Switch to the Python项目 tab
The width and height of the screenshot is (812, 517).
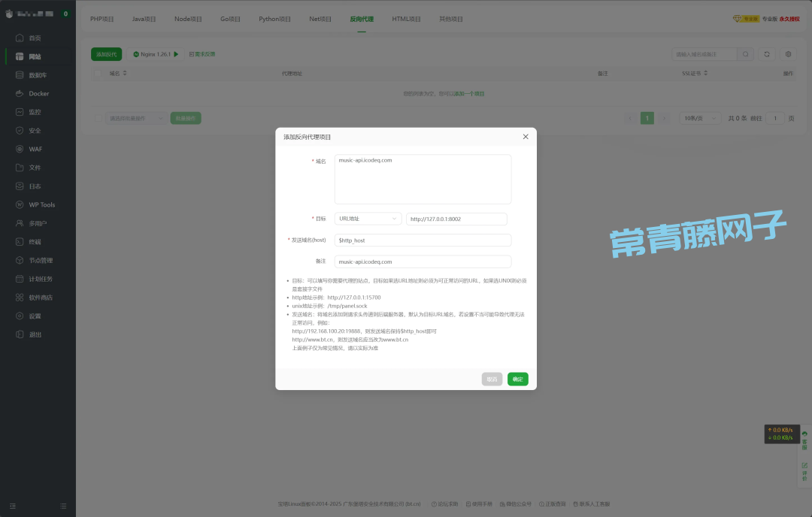click(274, 19)
